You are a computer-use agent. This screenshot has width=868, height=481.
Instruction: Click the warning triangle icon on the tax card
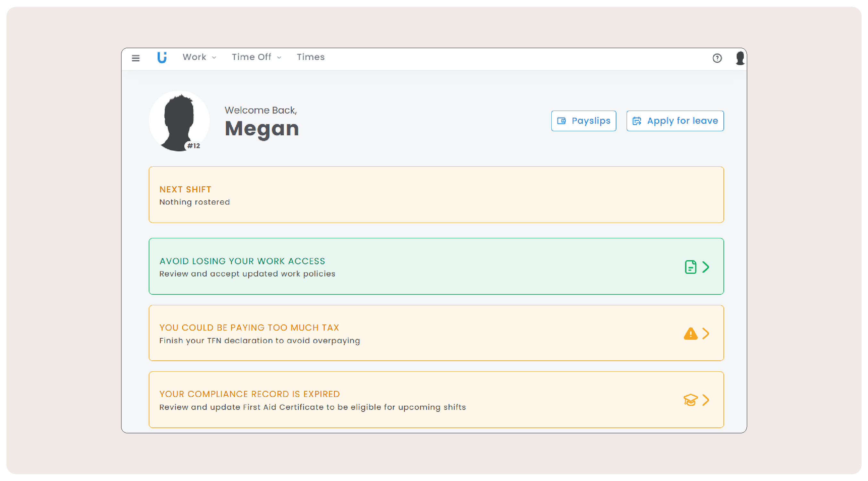pos(690,334)
